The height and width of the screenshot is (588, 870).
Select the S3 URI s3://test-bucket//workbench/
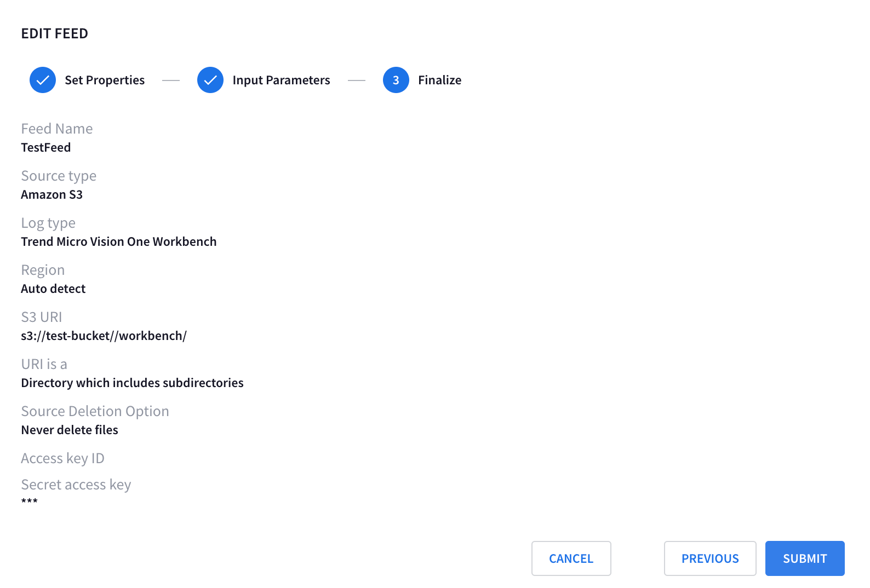click(x=104, y=336)
